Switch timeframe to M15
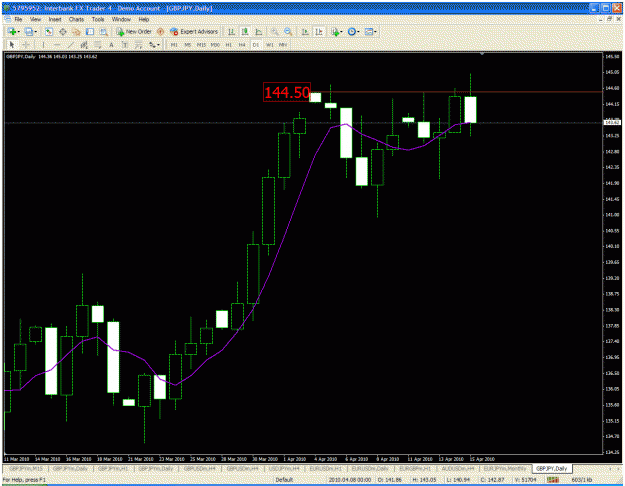This screenshot has width=625, height=486. [201, 45]
